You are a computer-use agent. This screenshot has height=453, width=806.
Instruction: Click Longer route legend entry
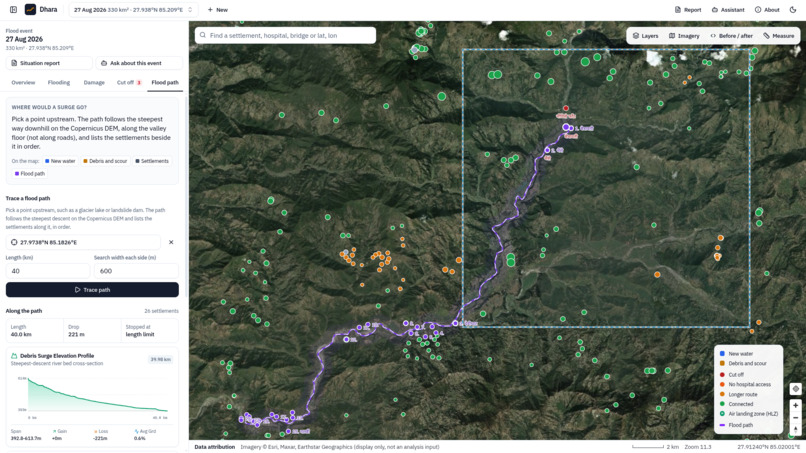(x=738, y=394)
